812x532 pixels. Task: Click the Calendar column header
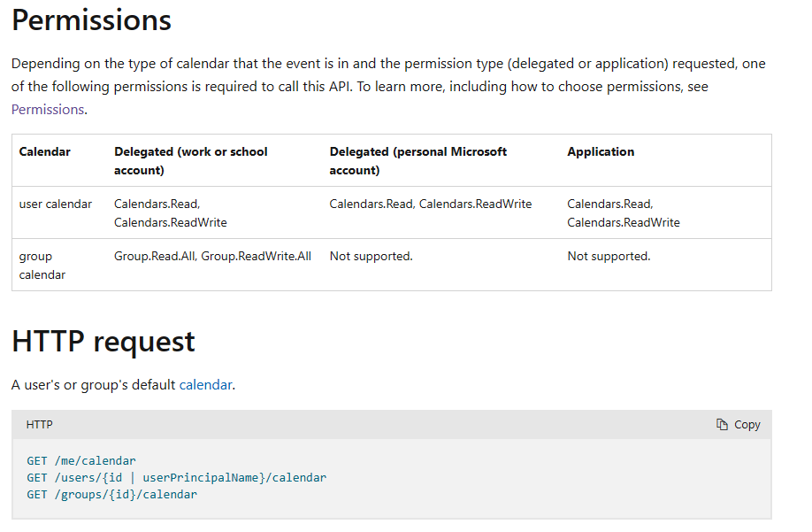point(45,152)
